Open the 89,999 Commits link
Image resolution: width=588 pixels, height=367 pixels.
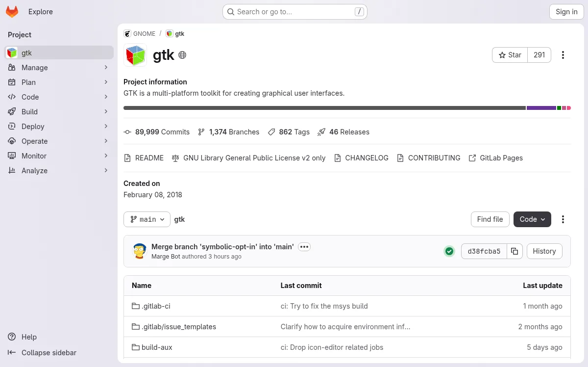click(x=157, y=132)
